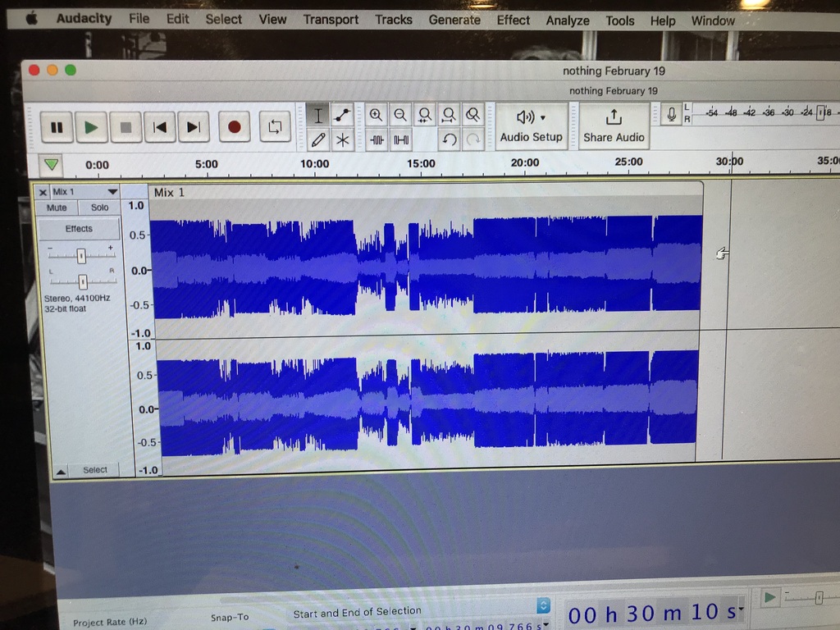Click the Share Audio button

(614, 126)
